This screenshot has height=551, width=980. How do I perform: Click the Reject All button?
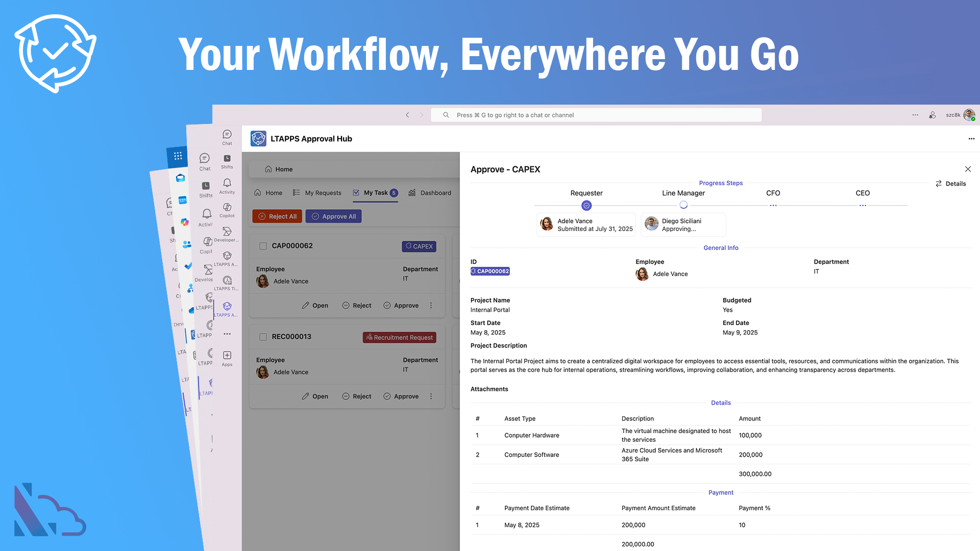coord(277,216)
